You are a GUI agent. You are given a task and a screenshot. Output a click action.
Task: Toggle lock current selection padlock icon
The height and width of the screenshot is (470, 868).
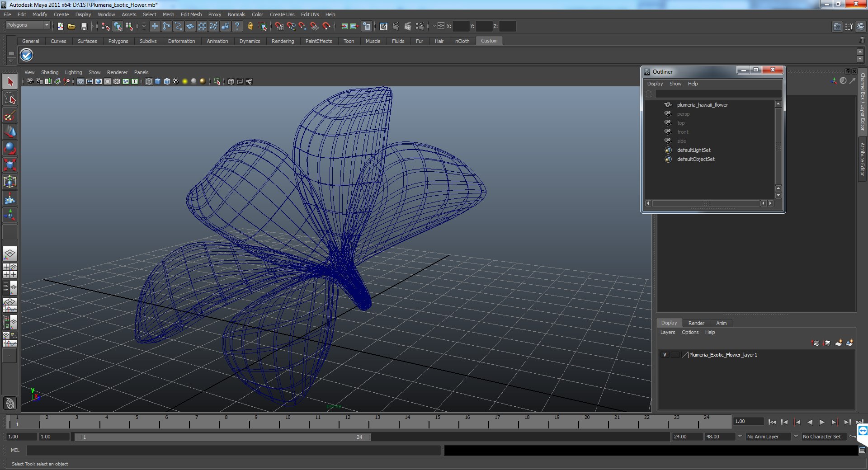tap(250, 26)
